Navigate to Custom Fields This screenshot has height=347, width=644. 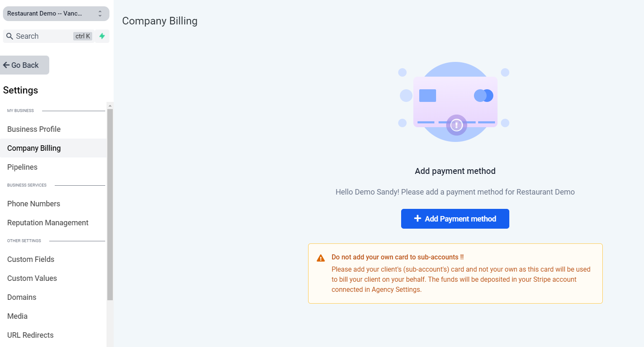coord(31,259)
